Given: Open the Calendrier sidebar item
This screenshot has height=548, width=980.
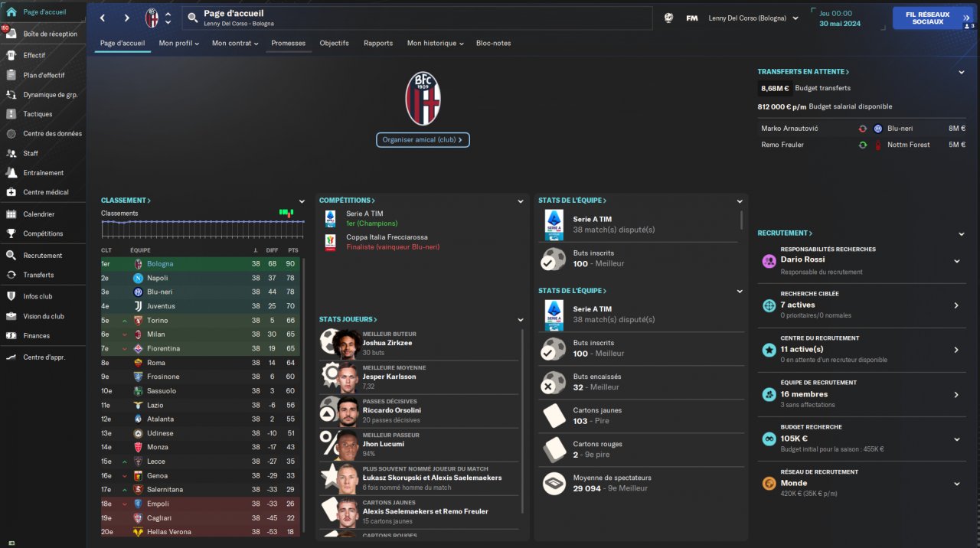Looking at the screenshot, I should [38, 214].
